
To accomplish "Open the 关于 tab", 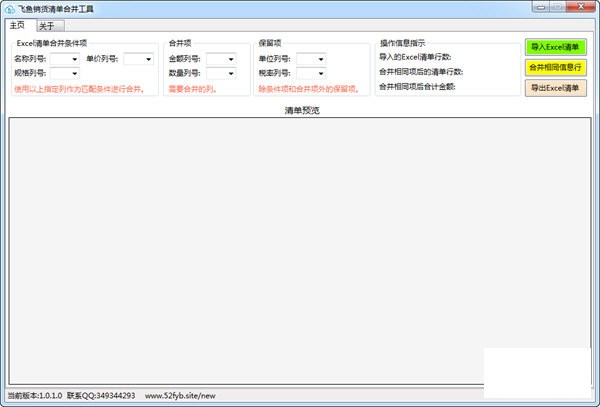I will click(47, 26).
